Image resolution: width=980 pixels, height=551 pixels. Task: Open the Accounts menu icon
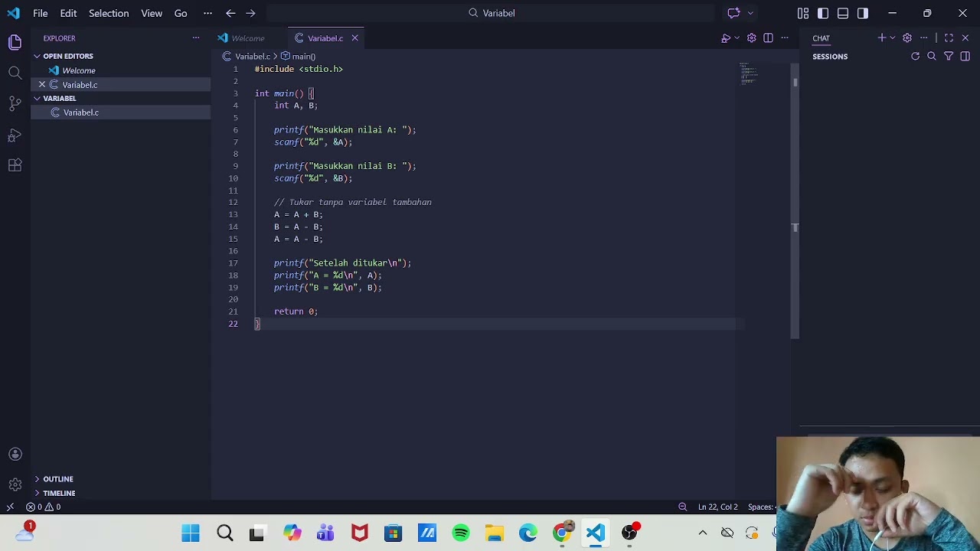point(15,454)
